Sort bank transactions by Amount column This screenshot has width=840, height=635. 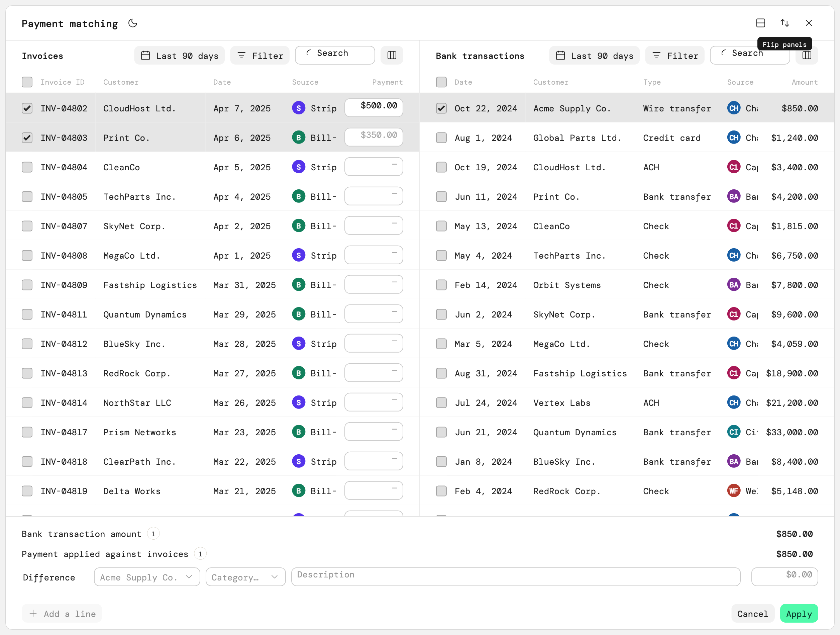coord(805,82)
